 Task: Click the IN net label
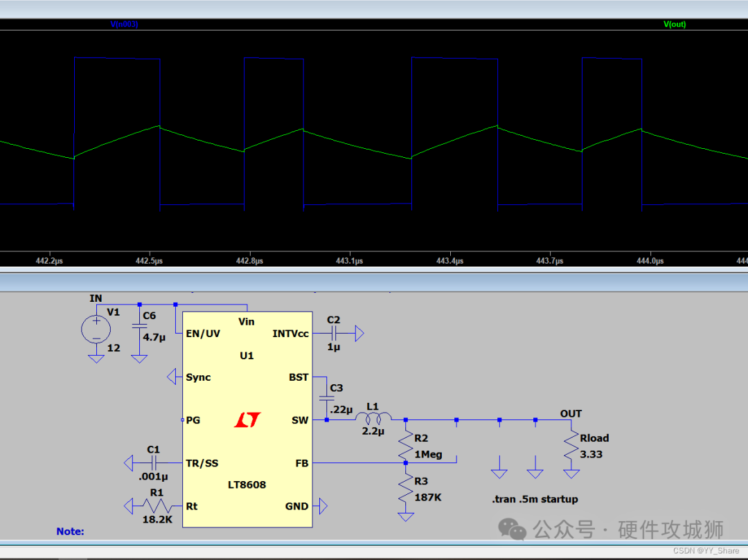coord(96,298)
